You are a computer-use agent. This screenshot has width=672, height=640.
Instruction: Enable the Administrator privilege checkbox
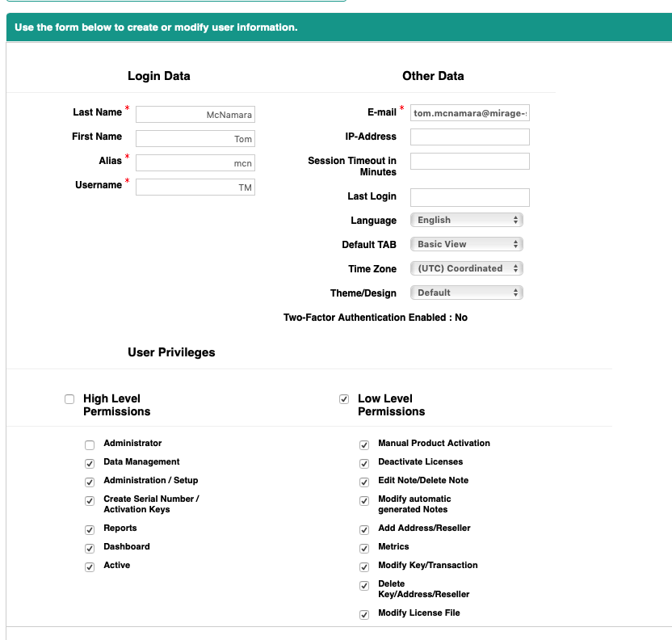click(x=90, y=444)
